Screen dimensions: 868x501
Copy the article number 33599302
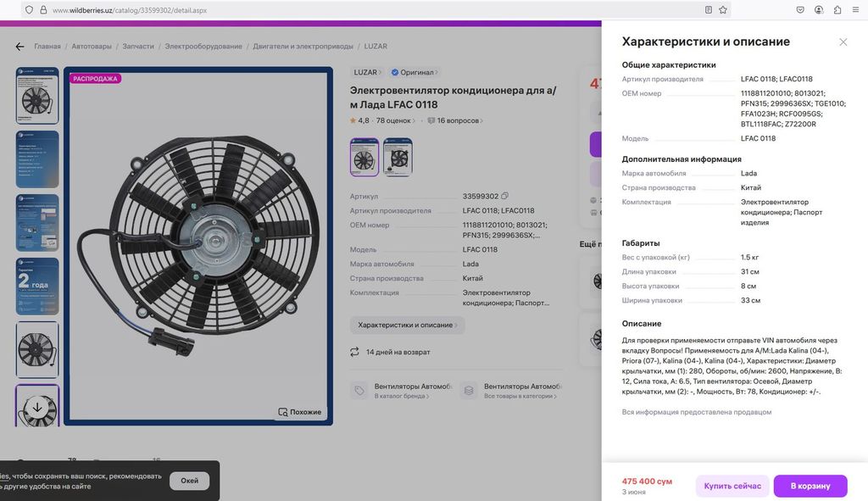tap(505, 197)
